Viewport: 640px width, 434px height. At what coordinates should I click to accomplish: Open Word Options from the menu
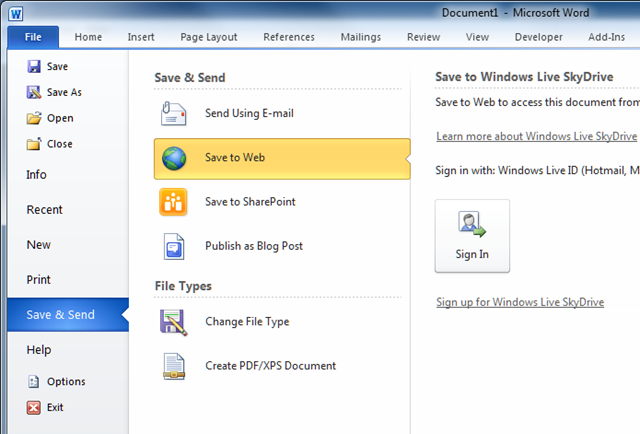68,381
